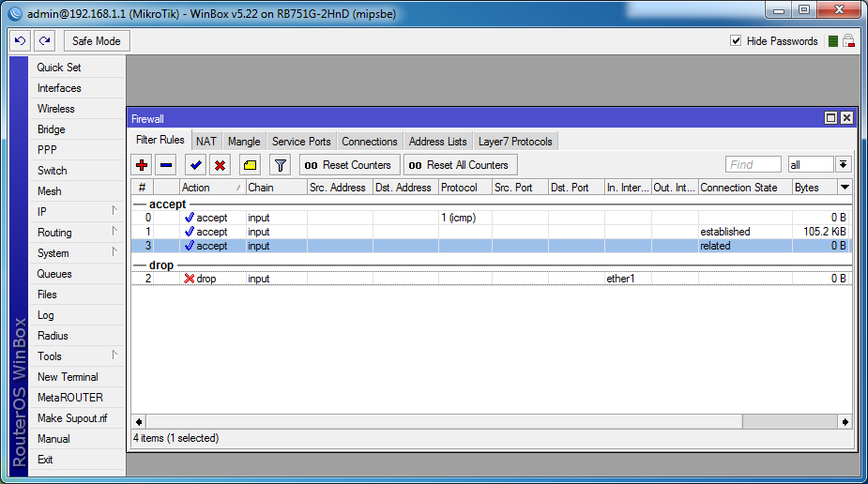Expand the IP submenu

pos(114,210)
